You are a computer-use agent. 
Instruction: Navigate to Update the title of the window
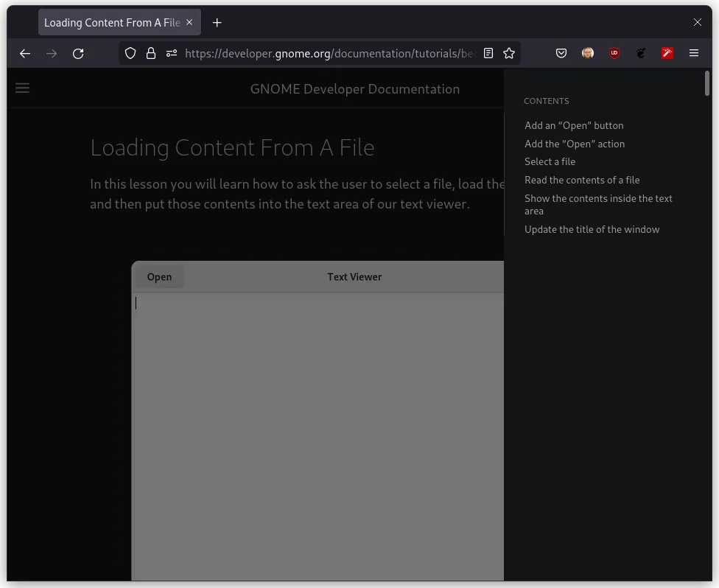592,229
